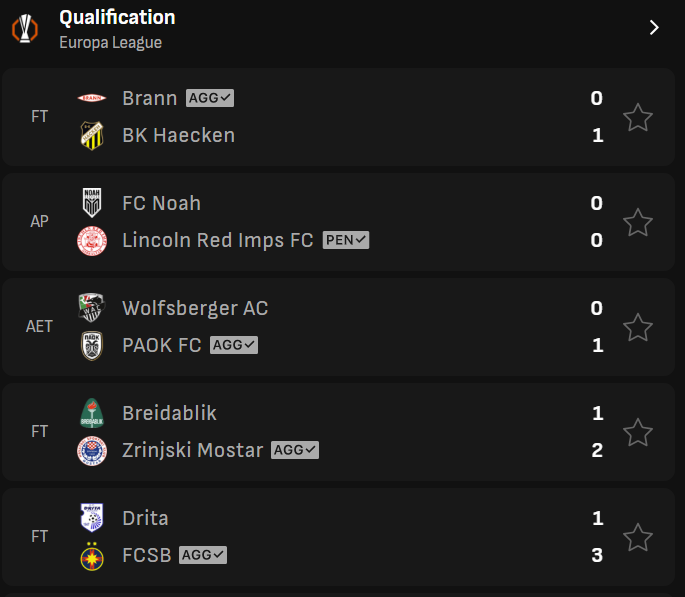Click the Europa League trophy logo
Viewport: 685px width, 597px height.
pyautogui.click(x=25, y=29)
